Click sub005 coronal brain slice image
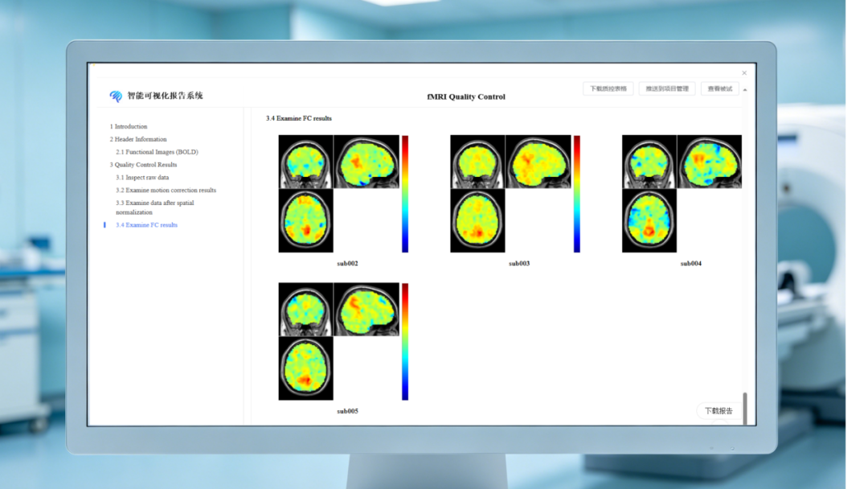 tap(305, 310)
